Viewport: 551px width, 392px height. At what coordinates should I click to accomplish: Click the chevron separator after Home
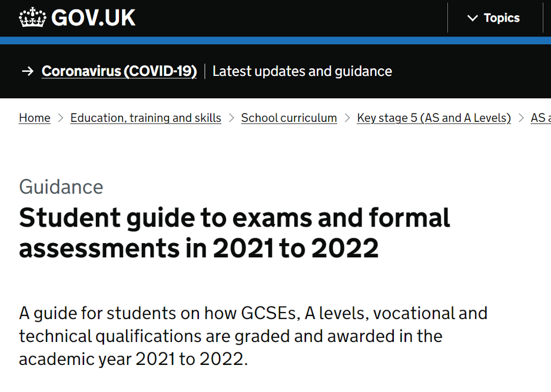[61, 118]
